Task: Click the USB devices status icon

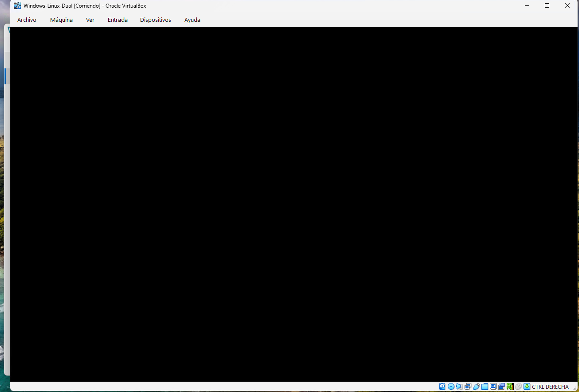Action: point(476,386)
